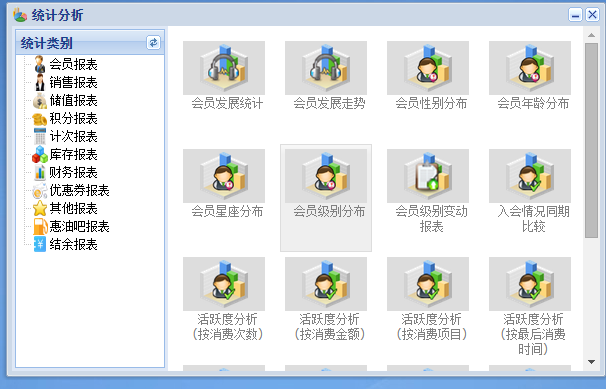Select 其他报表 in the category tree

[73, 209]
